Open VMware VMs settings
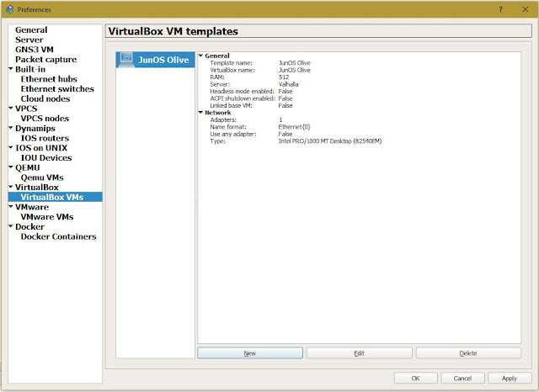Viewport: 539px width, 392px height. pos(47,217)
